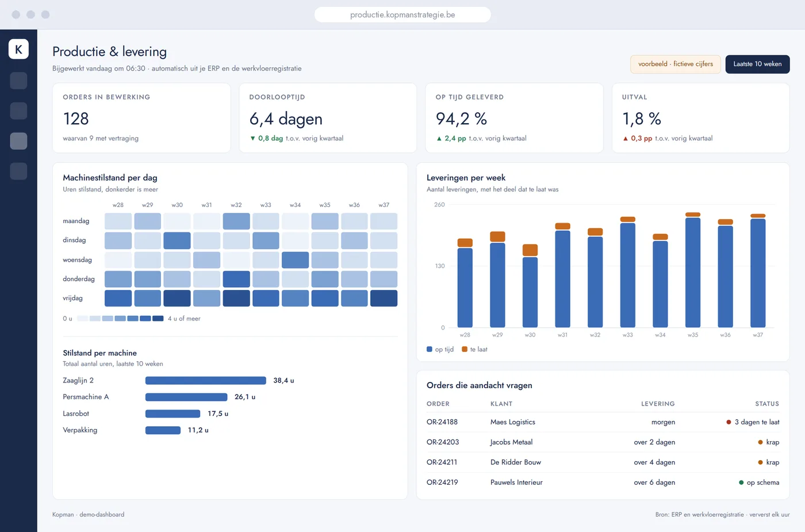Click the Kopman K logo in the sidebar
805x532 pixels.
point(18,49)
